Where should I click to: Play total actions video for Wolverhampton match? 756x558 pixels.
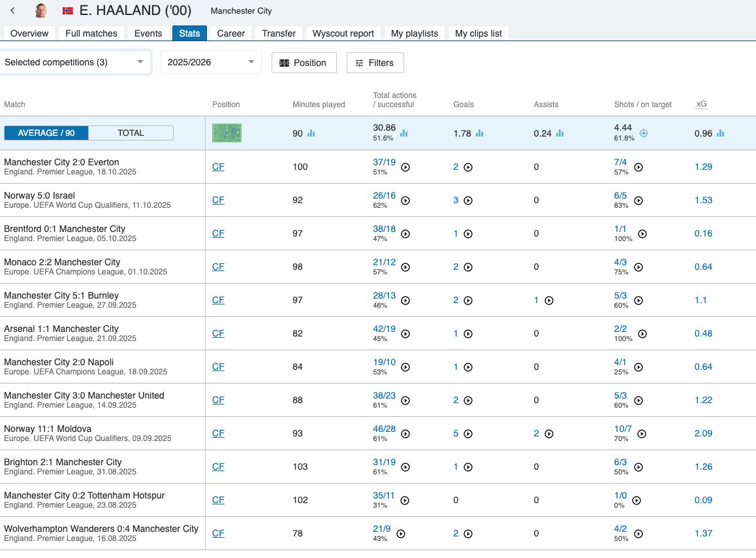pyautogui.click(x=401, y=534)
